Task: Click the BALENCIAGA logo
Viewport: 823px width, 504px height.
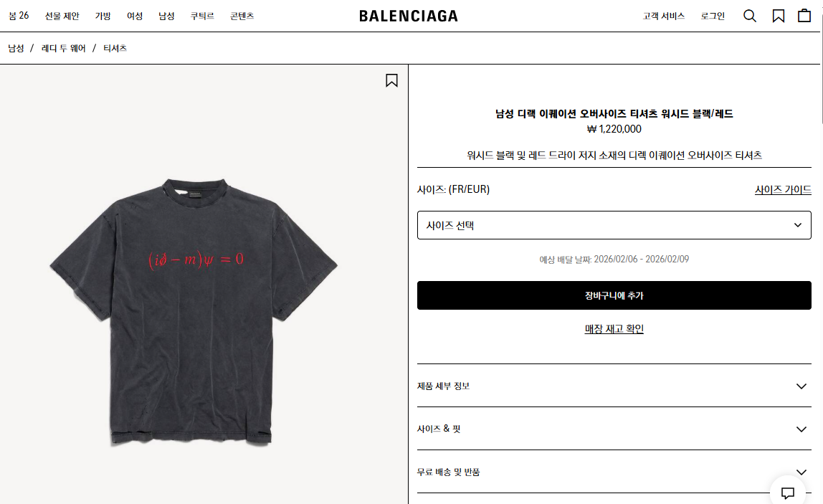Action: 409,16
